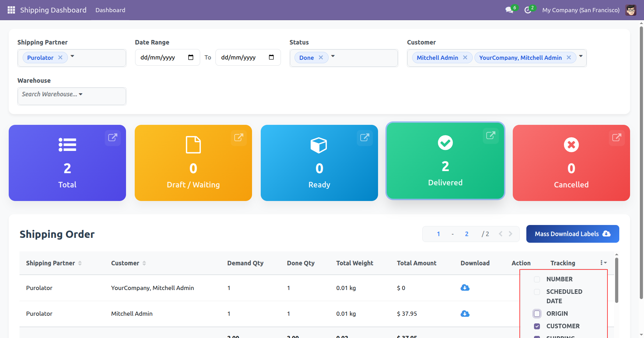
Task: Open the conversations messages icon
Action: tap(509, 10)
